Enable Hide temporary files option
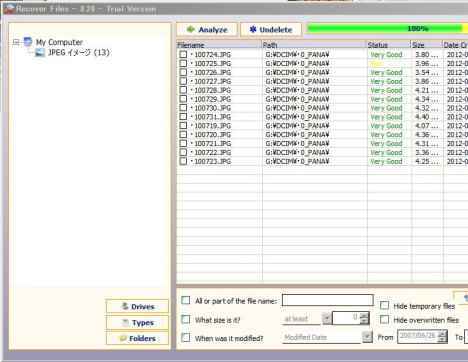The image size is (468, 362). tap(384, 305)
